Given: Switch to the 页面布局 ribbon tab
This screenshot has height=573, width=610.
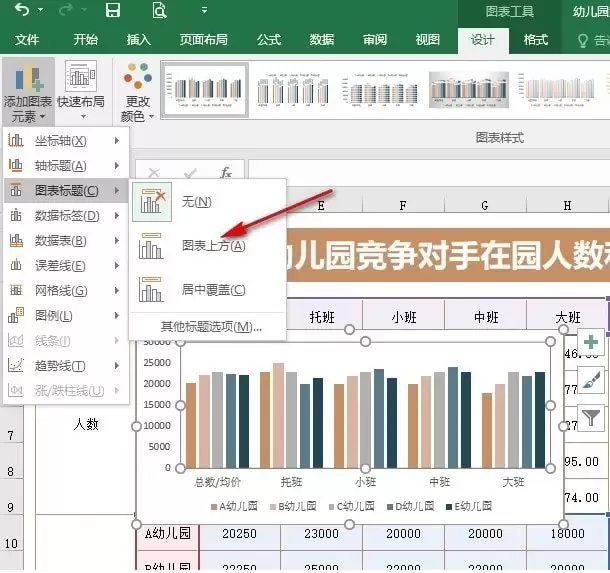Looking at the screenshot, I should coord(203,39).
